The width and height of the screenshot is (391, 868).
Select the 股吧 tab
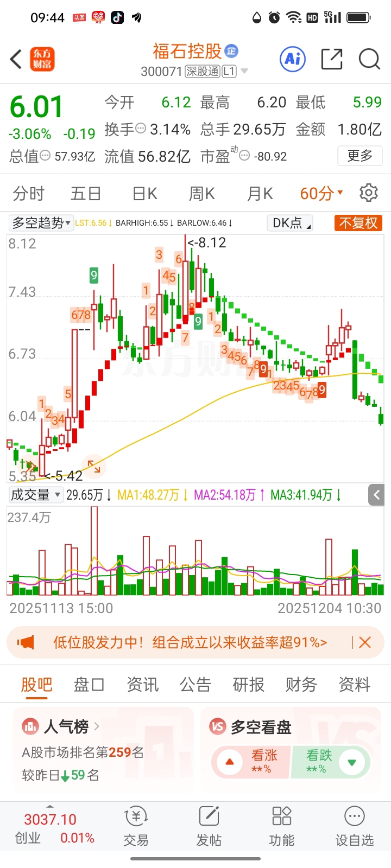pyautogui.click(x=36, y=685)
